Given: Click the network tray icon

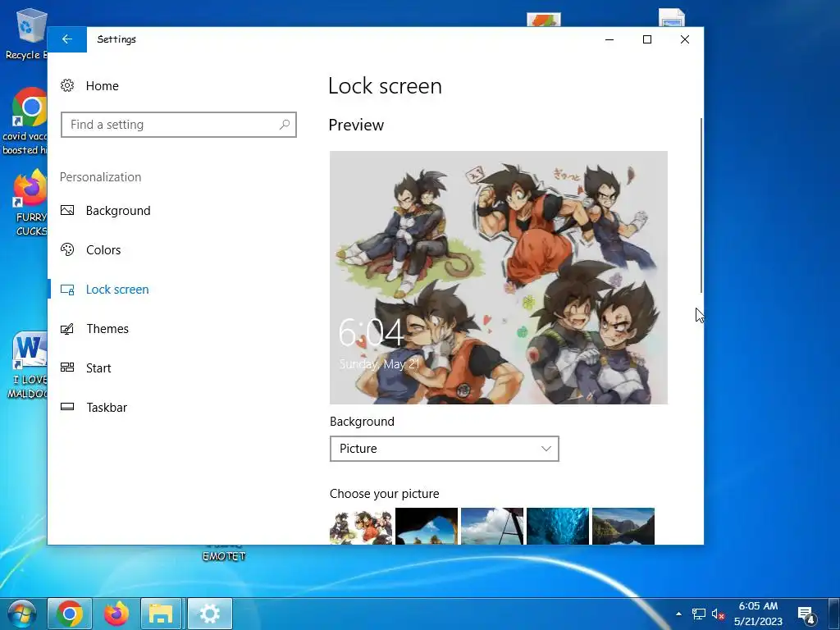Looking at the screenshot, I should 699,614.
